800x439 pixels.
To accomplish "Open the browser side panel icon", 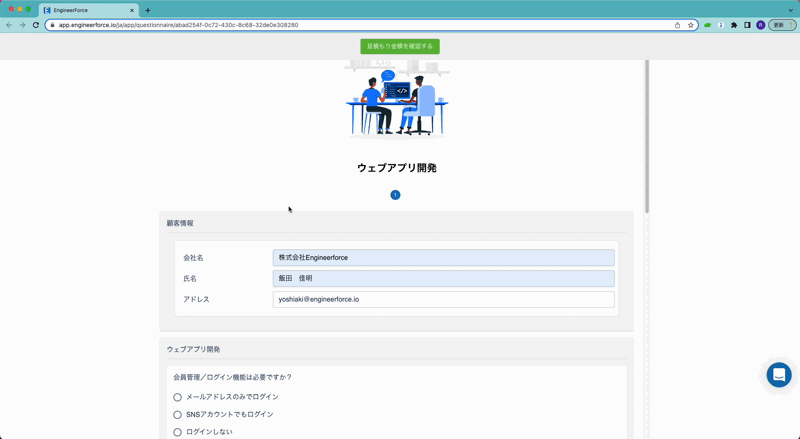I will [x=747, y=25].
